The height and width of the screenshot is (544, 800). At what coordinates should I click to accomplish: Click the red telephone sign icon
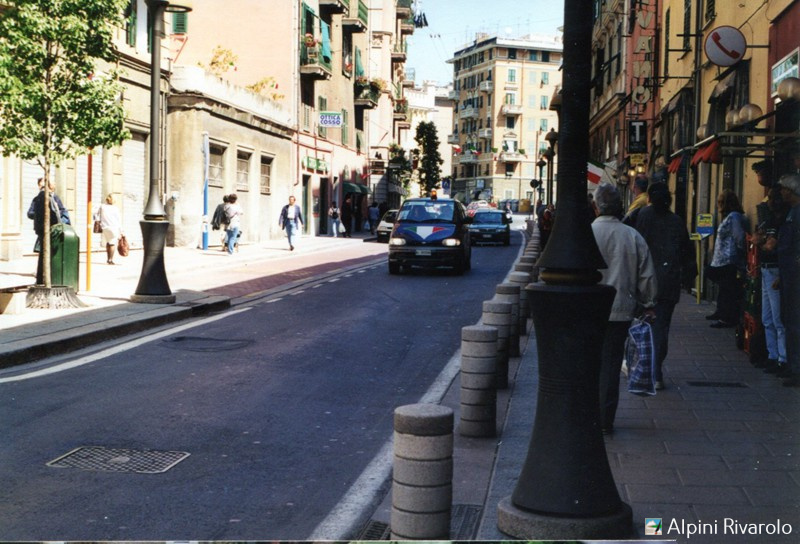[x=725, y=46]
